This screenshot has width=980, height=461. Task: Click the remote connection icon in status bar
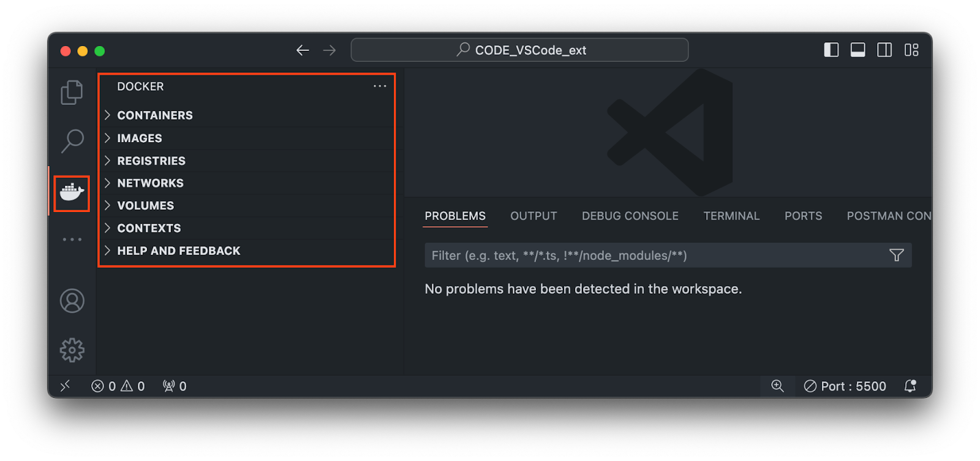pyautogui.click(x=65, y=386)
